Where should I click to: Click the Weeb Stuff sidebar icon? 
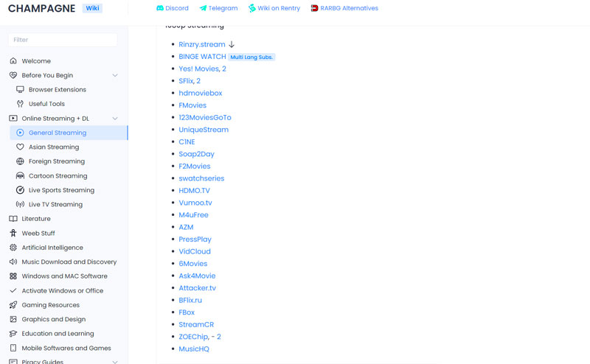pyautogui.click(x=13, y=234)
